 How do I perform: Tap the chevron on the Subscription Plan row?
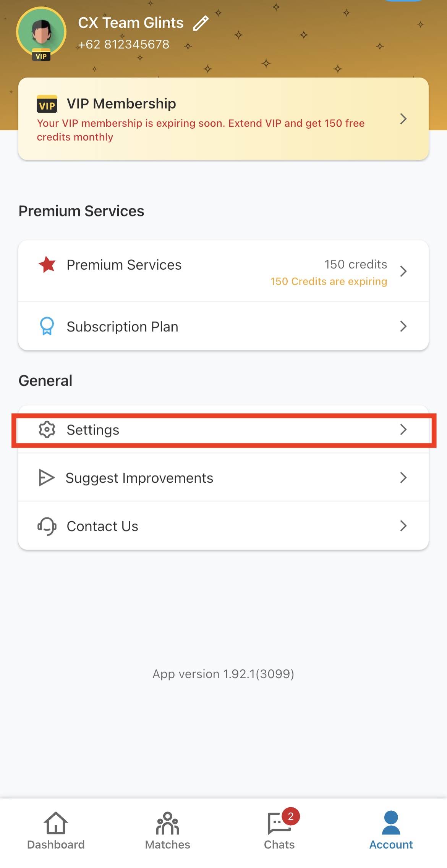pos(403,326)
